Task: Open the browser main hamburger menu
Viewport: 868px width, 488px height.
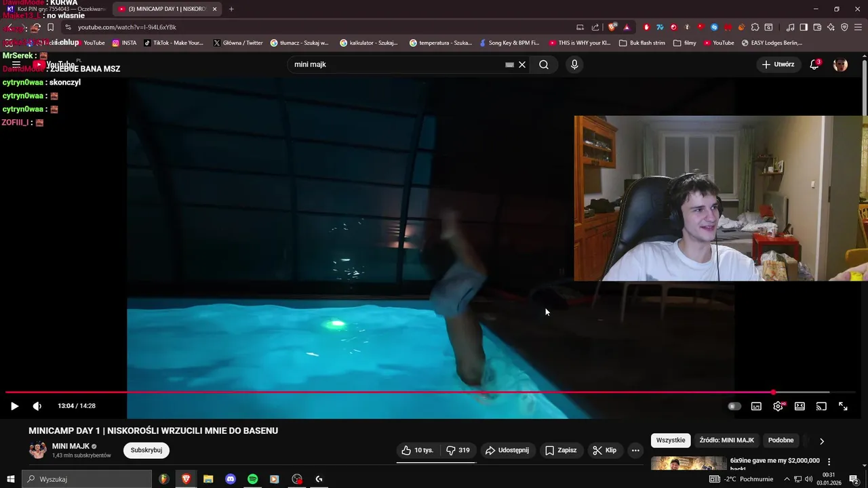Action: pyautogui.click(x=858, y=27)
